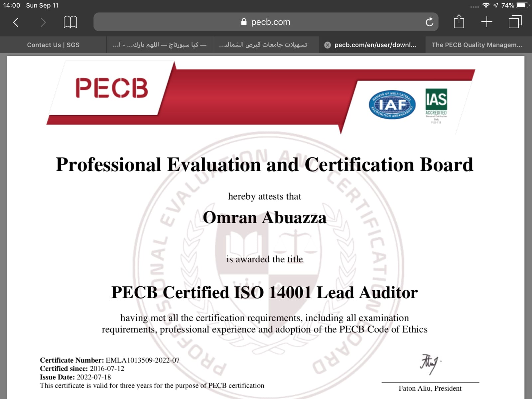The width and height of the screenshot is (532, 399).
Task: Show all tabs overview
Action: point(515,22)
